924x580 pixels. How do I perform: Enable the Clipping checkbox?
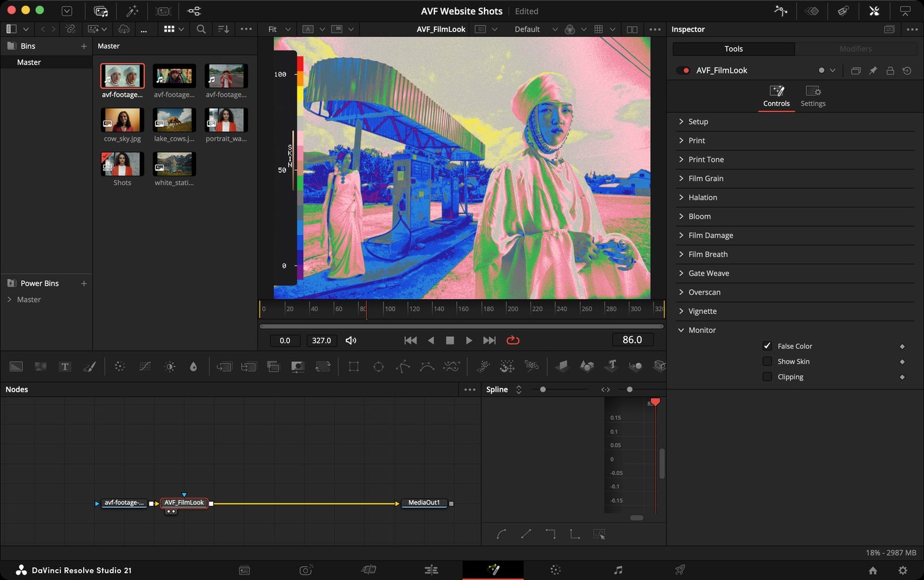pos(767,377)
